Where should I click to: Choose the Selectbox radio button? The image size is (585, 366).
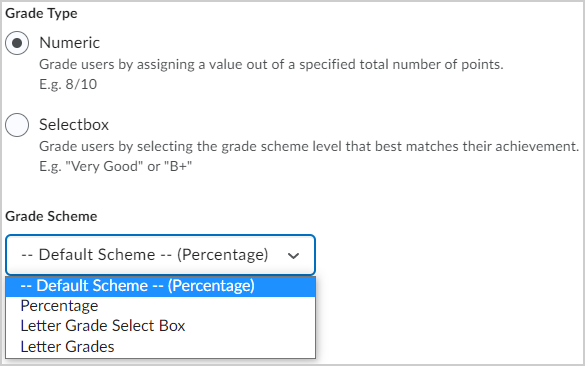coord(17,125)
